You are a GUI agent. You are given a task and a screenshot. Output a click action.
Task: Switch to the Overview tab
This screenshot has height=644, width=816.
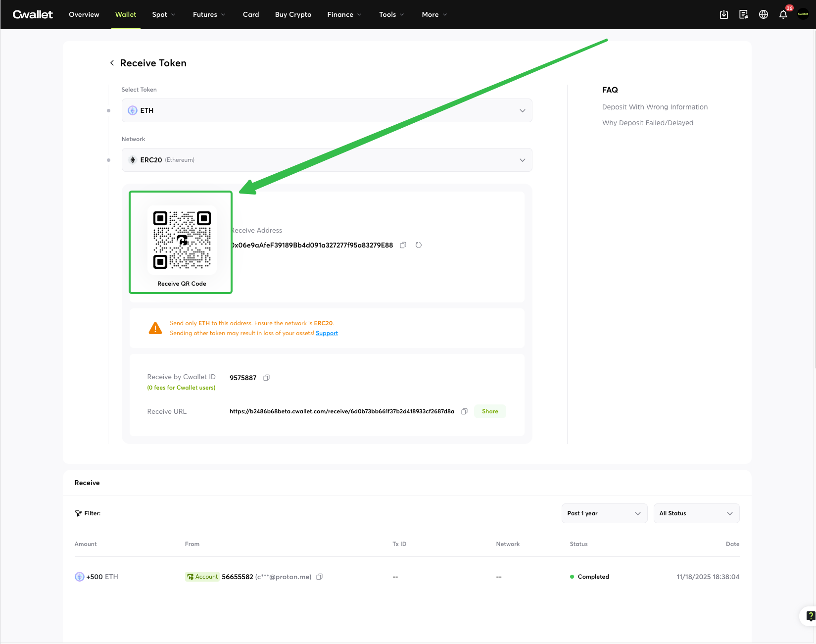click(x=84, y=14)
